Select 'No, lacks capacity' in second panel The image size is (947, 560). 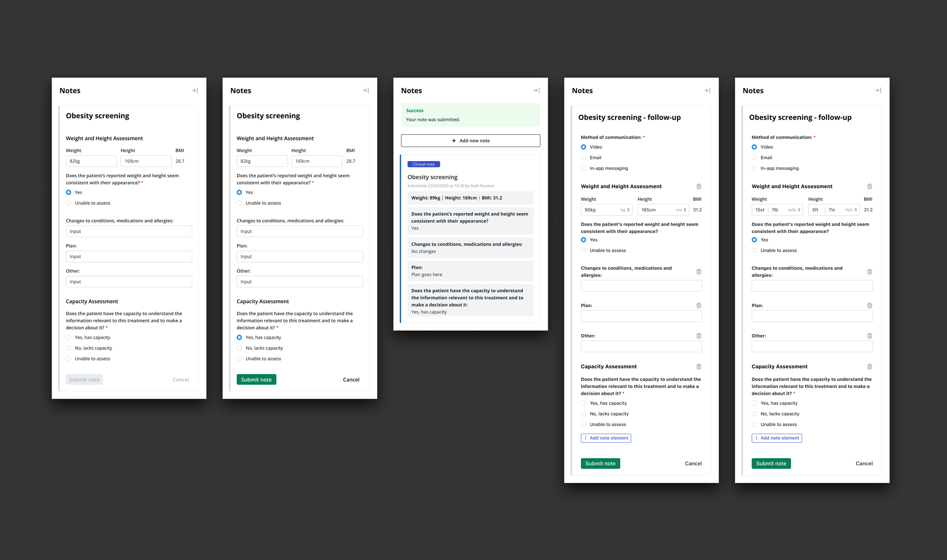239,348
